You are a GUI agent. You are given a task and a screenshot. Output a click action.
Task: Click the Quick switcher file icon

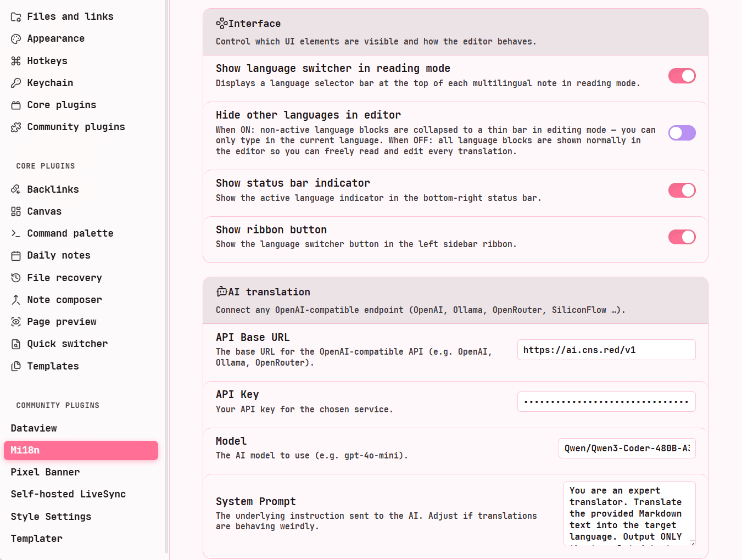16,344
